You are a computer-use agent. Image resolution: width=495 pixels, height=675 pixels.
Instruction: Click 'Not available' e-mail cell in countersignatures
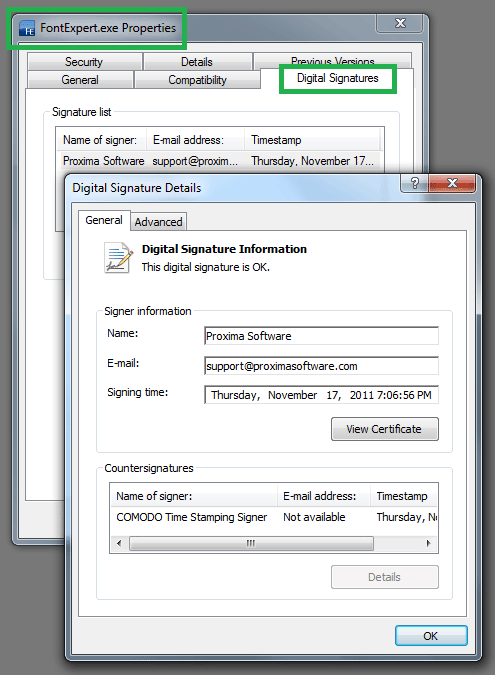pos(314,517)
